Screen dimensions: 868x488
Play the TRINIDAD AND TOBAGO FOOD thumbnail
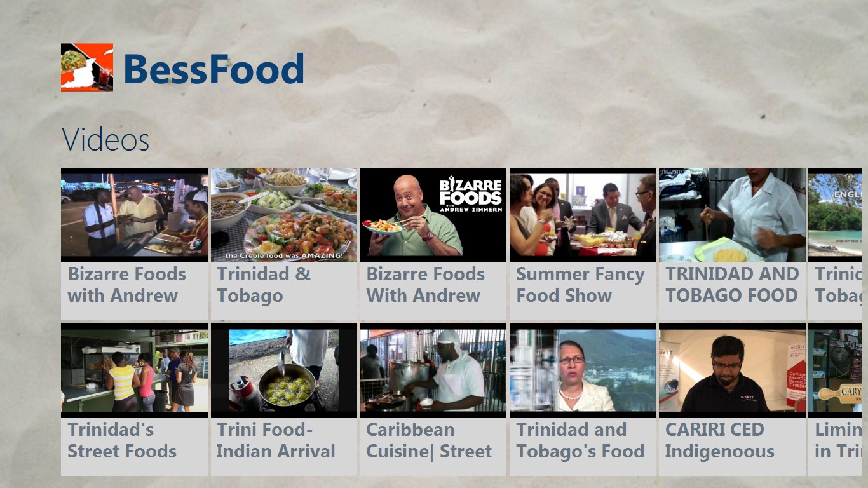[732, 215]
